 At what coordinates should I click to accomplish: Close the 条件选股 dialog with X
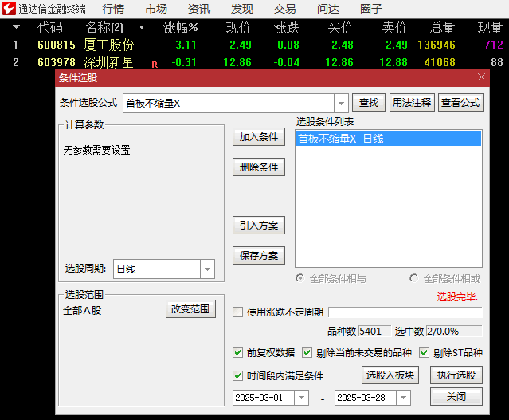coord(481,77)
